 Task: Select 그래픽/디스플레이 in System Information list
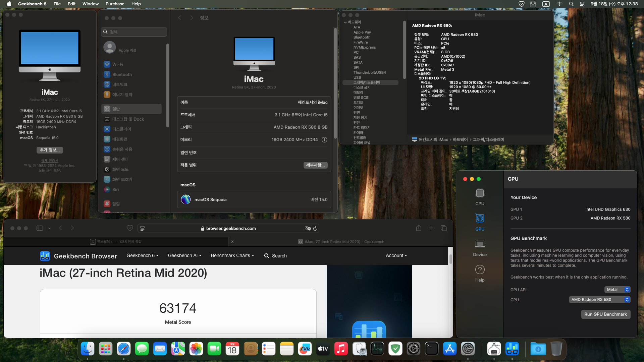click(370, 82)
